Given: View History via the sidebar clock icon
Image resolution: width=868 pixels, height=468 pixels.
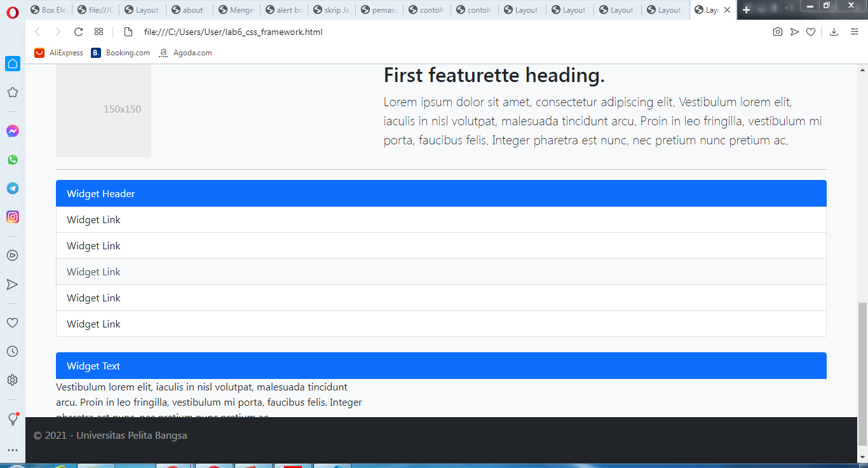Looking at the screenshot, I should click(12, 351).
